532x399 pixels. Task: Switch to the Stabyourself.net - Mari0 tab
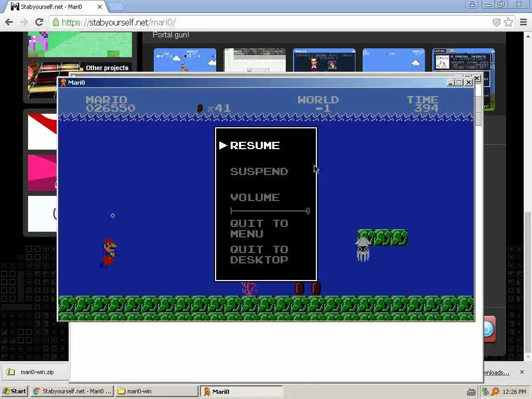coord(54,6)
